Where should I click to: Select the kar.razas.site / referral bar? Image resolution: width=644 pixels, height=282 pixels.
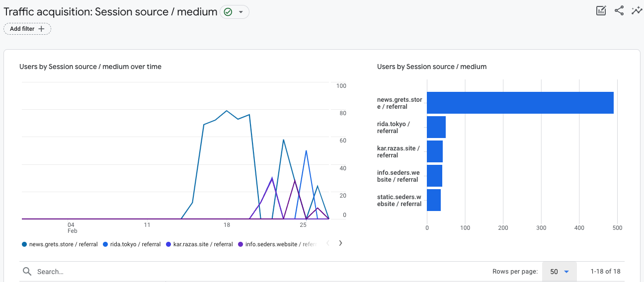(434, 151)
